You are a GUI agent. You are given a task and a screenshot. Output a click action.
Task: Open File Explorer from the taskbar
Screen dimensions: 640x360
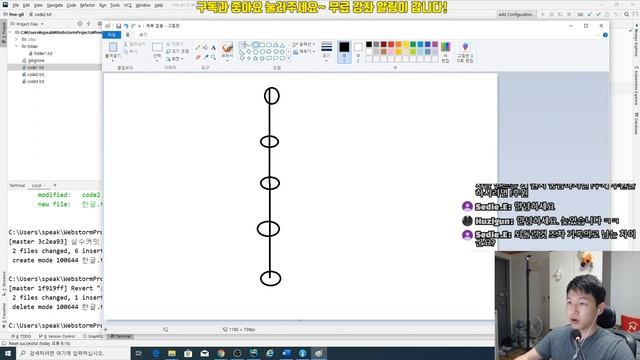pyautogui.click(x=172, y=353)
